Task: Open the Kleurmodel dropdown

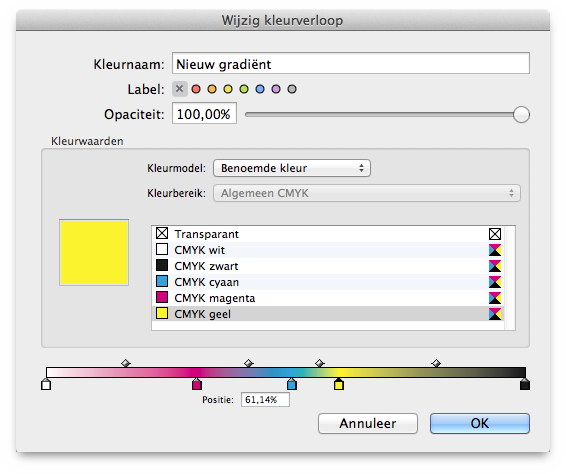Action: [292, 168]
